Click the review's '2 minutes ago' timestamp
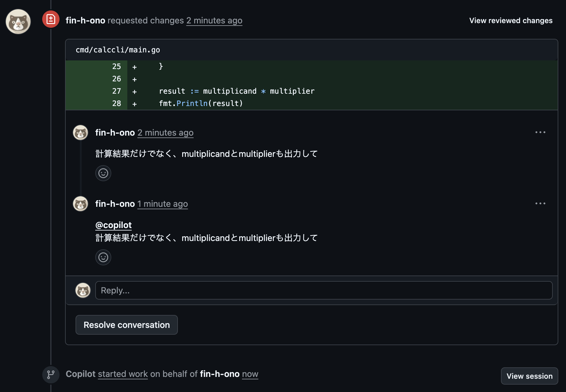566x392 pixels. [x=214, y=21]
